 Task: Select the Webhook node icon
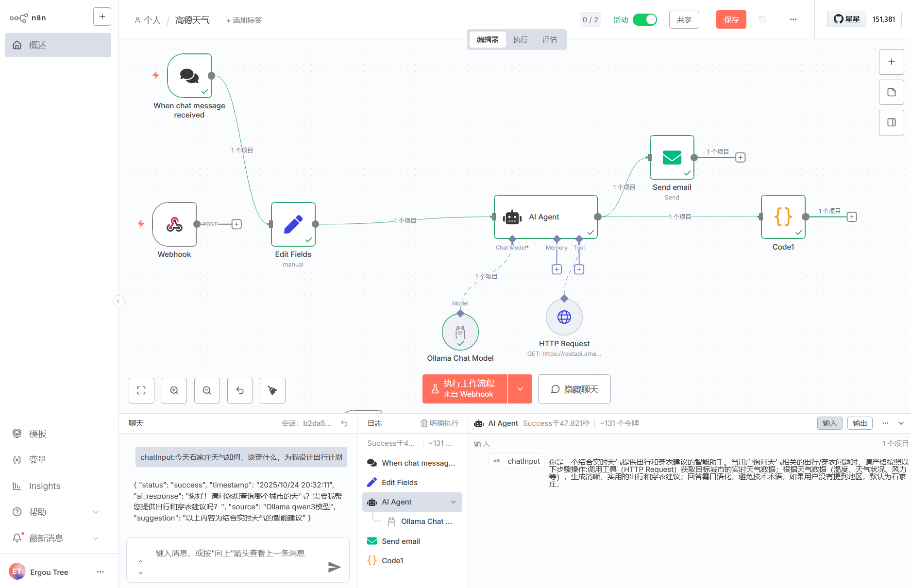[x=174, y=224]
